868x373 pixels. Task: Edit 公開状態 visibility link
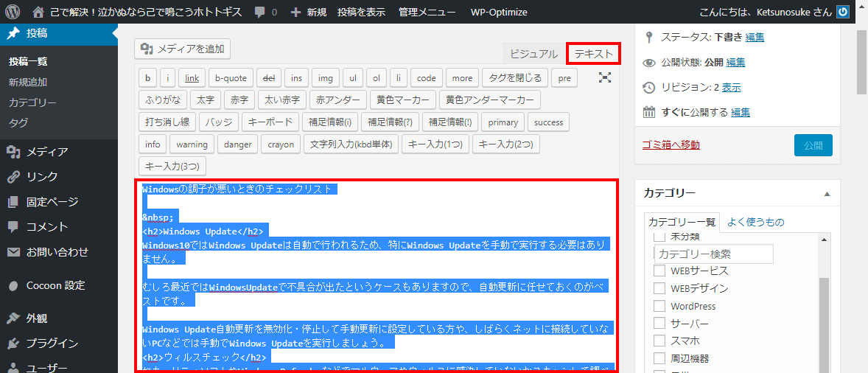click(x=735, y=63)
